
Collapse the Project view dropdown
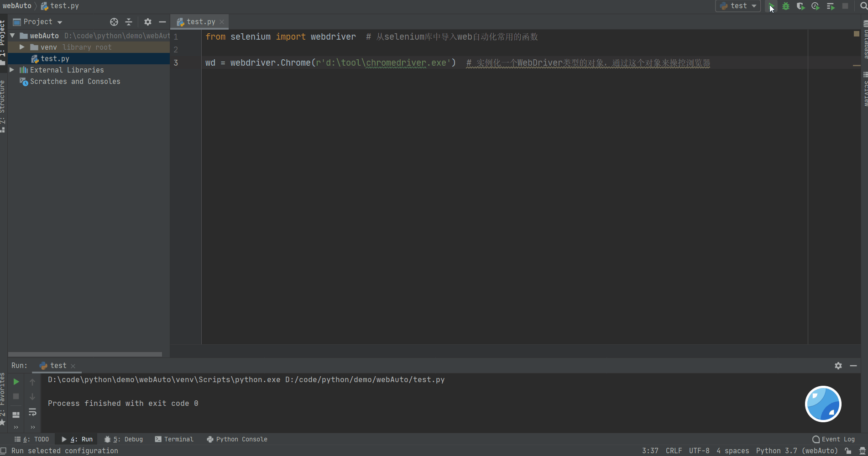coord(59,21)
